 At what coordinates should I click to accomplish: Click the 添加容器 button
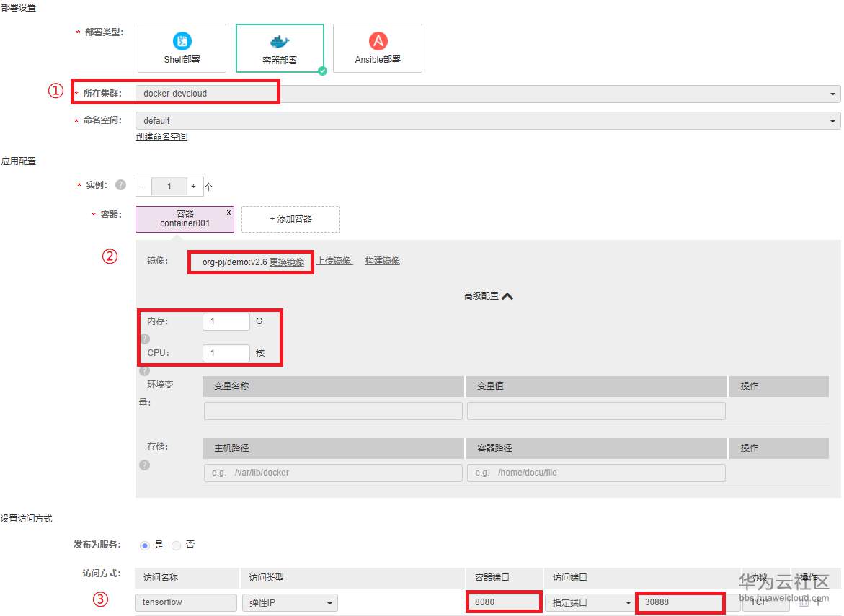click(290, 219)
